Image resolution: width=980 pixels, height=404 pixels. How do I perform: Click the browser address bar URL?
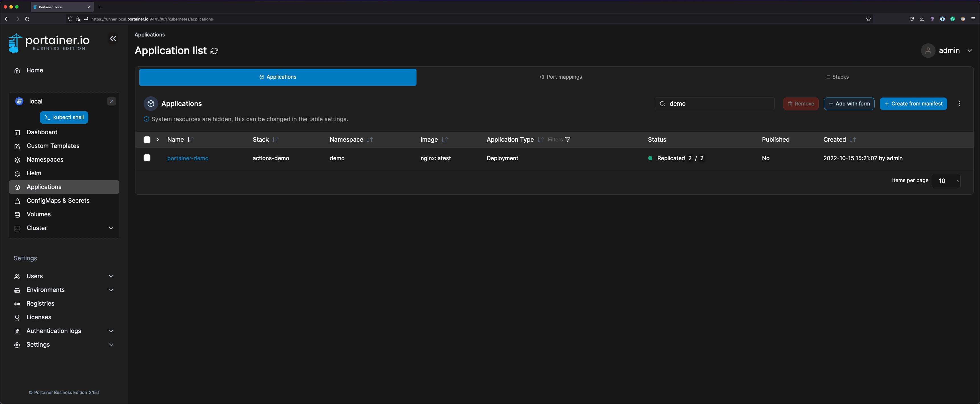point(152,19)
